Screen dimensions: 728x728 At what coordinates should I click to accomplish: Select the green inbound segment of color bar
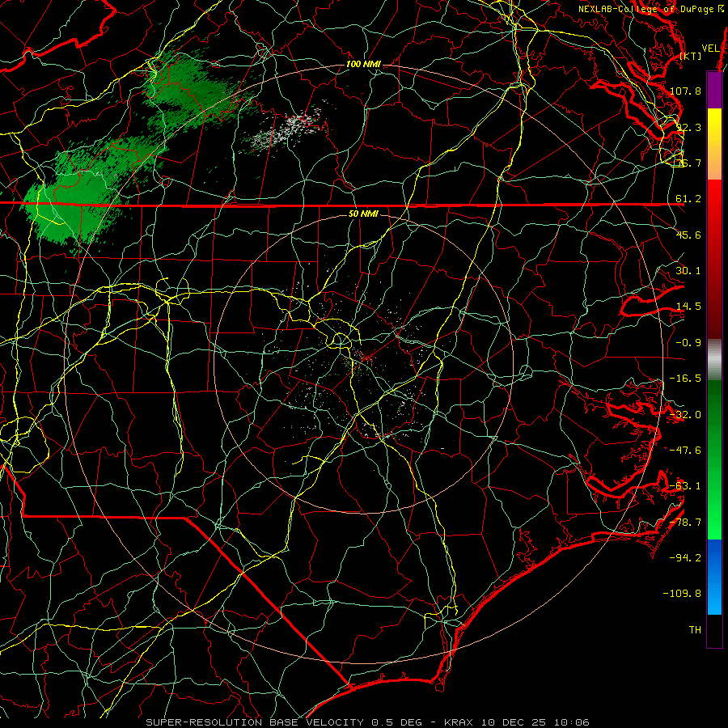point(714,459)
